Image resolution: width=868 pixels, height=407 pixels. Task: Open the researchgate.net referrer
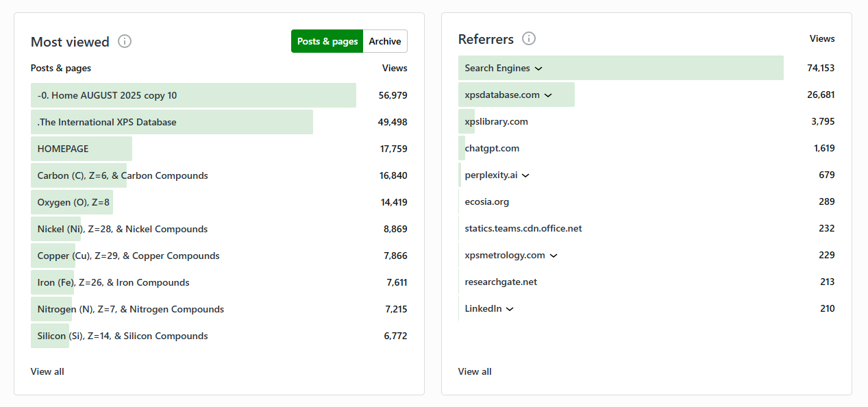pyautogui.click(x=501, y=282)
